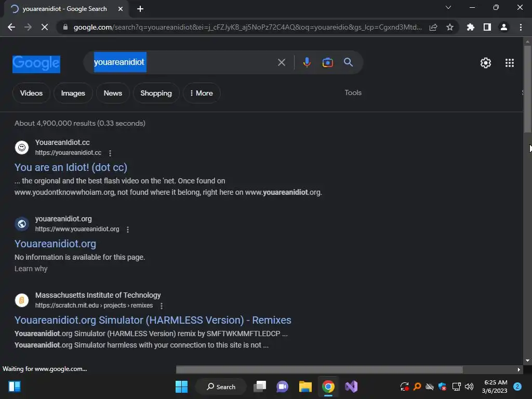Open the Widgets panel icon
This screenshot has height=399, width=532.
(x=15, y=387)
